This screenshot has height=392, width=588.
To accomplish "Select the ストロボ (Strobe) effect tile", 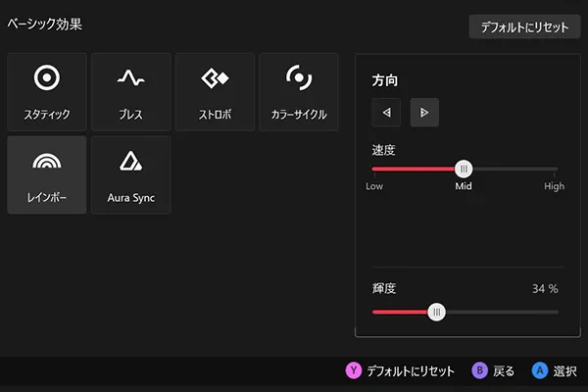I will [x=215, y=92].
